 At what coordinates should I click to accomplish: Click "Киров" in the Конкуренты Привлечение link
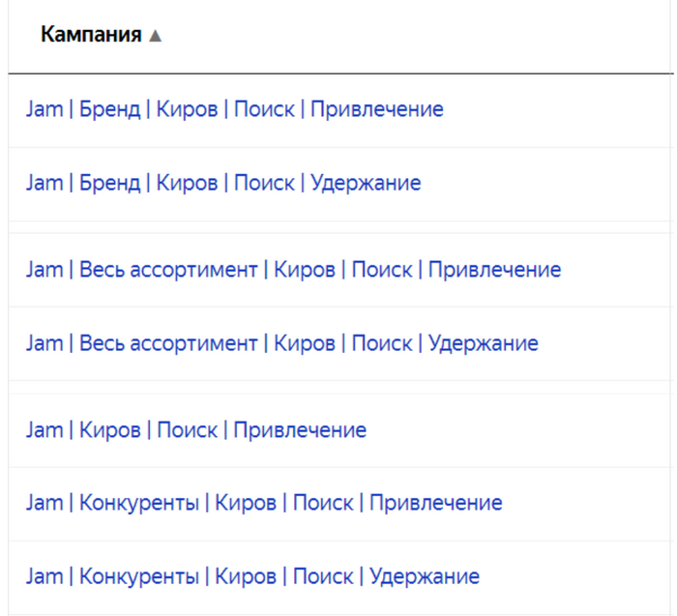pos(246,503)
